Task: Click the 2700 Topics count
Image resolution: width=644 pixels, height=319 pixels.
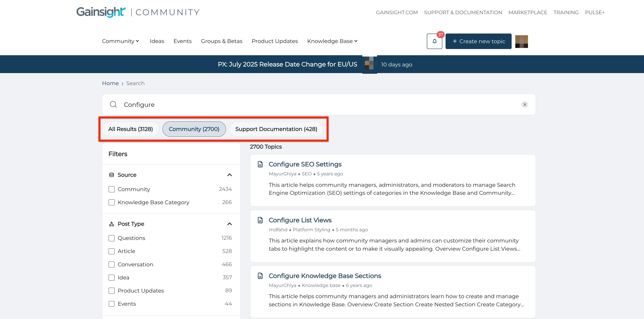Action: 266,147
